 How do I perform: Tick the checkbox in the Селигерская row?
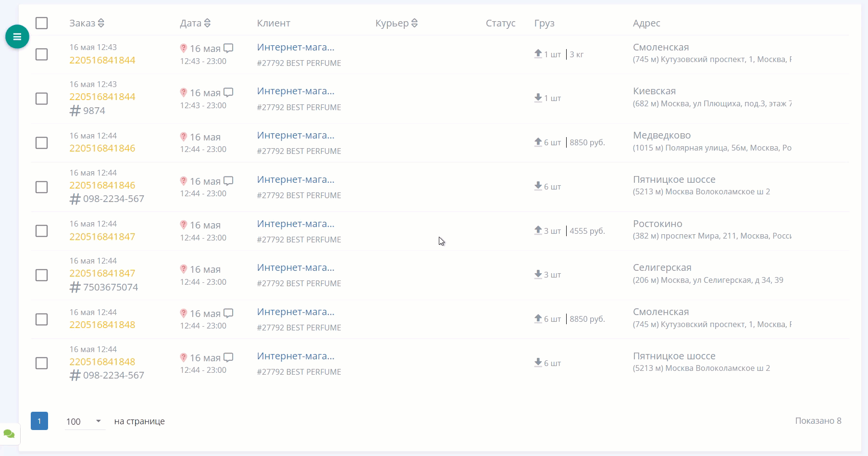[42, 275]
